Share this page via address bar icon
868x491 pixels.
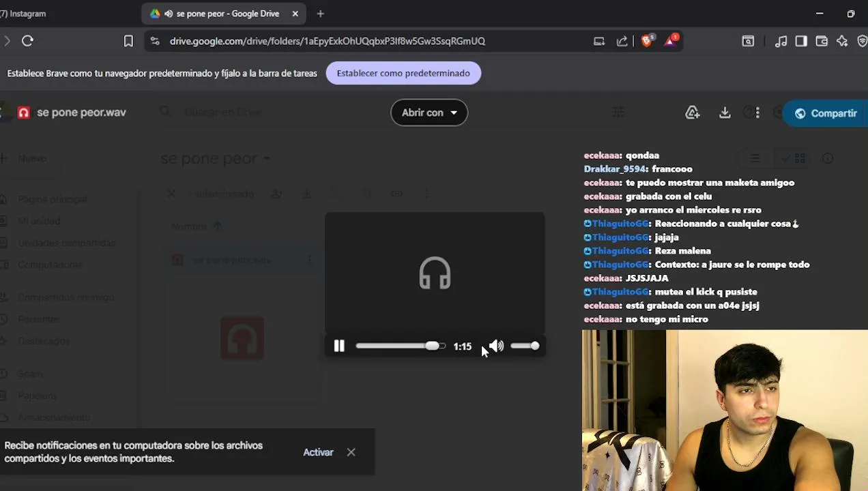tap(622, 41)
